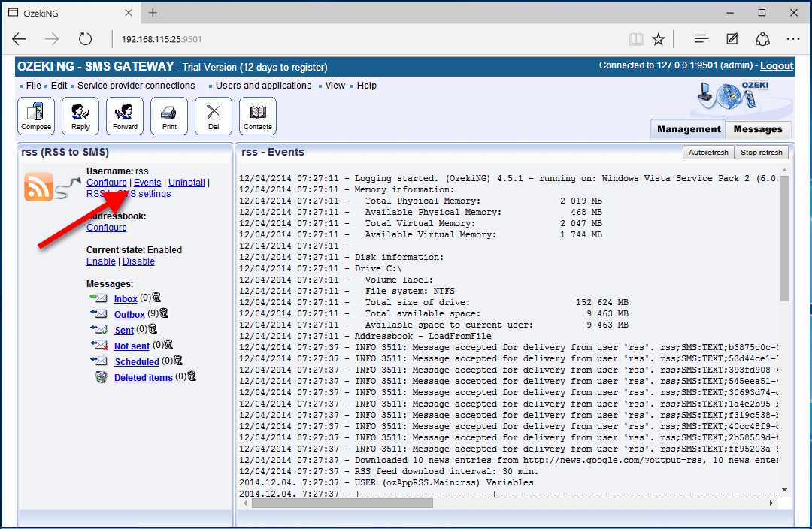Click the Enable link
This screenshot has height=529, width=812.
coord(101,261)
